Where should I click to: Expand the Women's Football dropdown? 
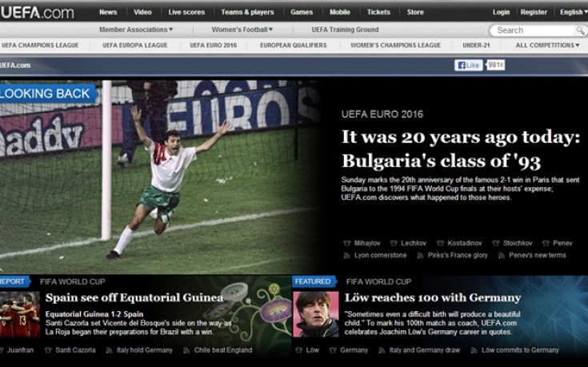(x=242, y=30)
